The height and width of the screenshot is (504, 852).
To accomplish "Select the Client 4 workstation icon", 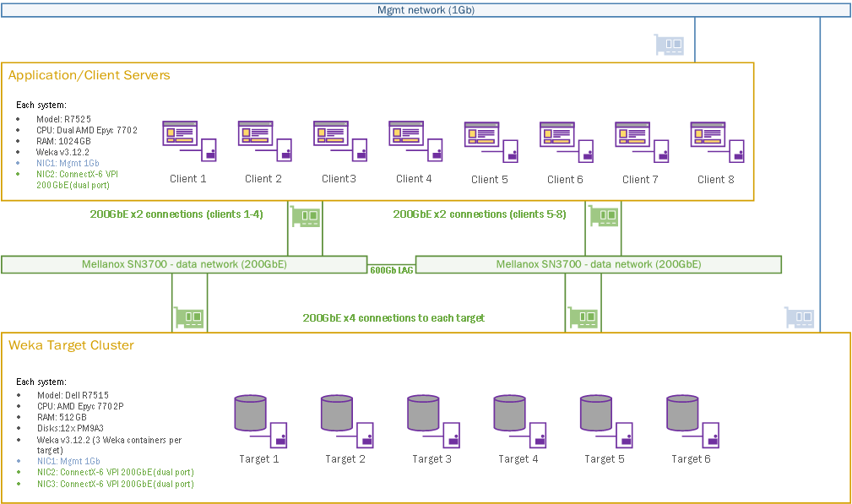I will [x=414, y=140].
